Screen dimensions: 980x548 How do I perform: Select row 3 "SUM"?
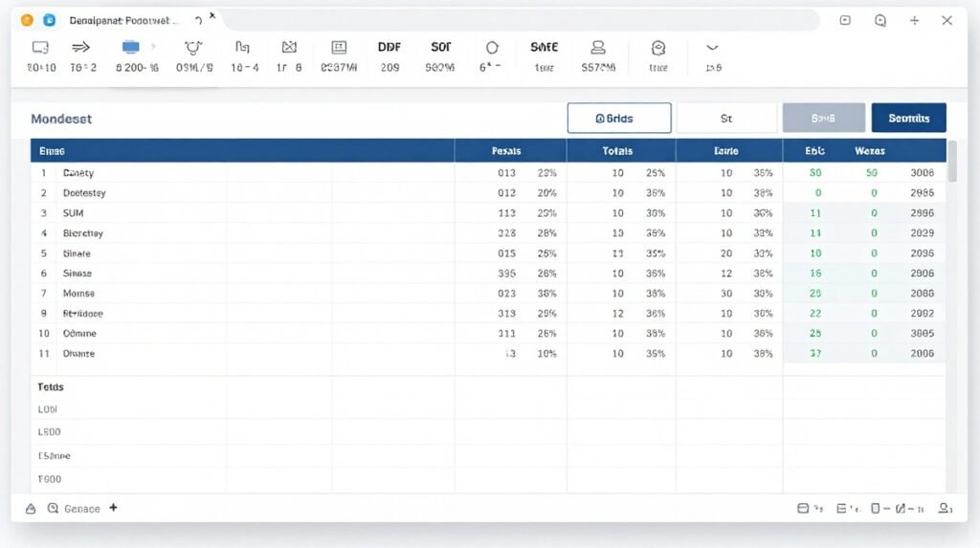click(x=488, y=212)
